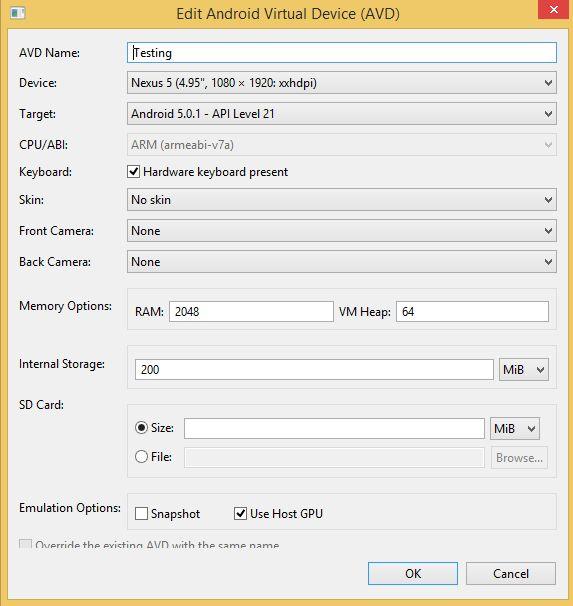Select the SD Card Size radio button
Image resolution: width=573 pixels, height=606 pixels.
pos(141,427)
